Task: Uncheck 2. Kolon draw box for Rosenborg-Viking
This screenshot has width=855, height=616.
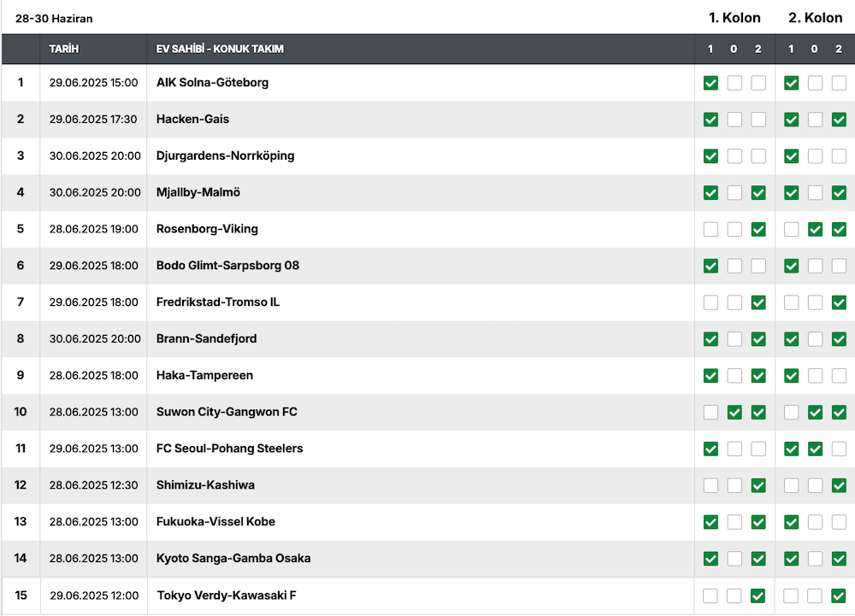Action: [815, 229]
